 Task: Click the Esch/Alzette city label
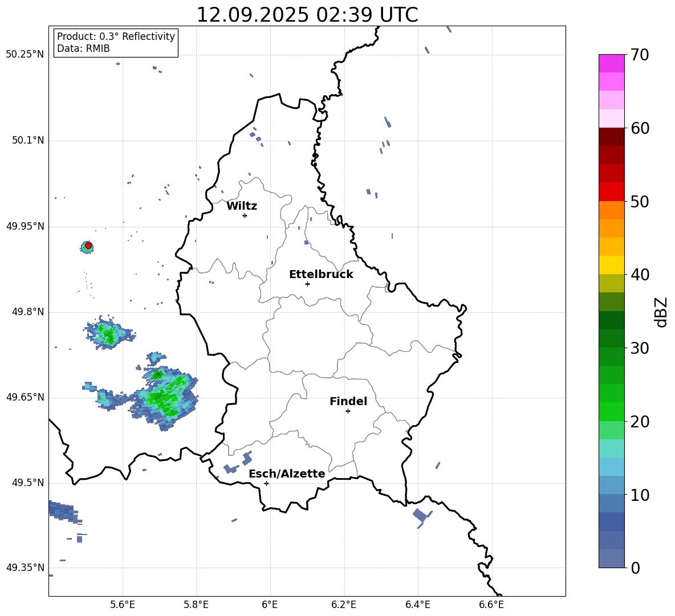pyautogui.click(x=287, y=474)
